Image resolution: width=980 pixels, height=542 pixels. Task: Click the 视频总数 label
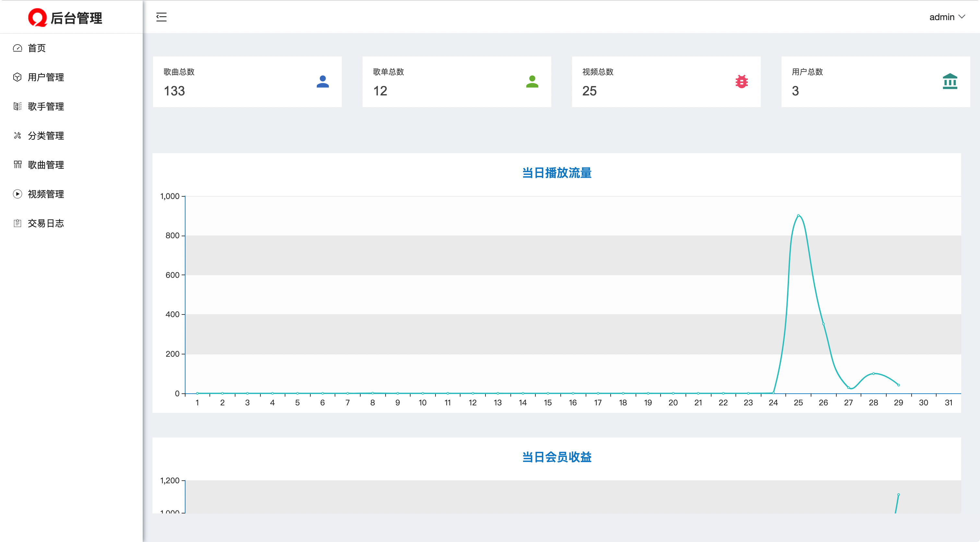click(x=598, y=72)
